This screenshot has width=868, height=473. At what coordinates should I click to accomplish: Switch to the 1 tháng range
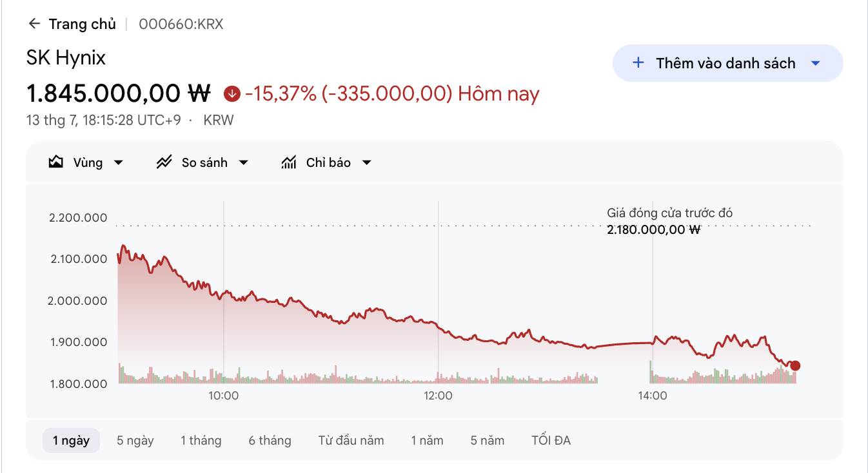click(201, 441)
